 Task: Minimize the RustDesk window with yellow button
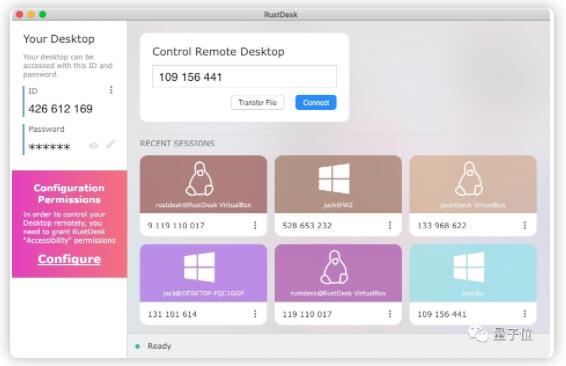coord(31,14)
